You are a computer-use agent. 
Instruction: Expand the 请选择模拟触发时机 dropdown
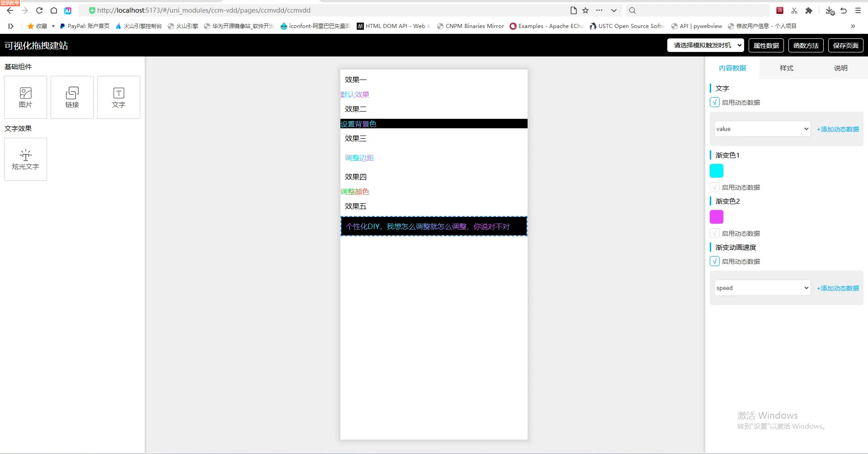(x=705, y=45)
